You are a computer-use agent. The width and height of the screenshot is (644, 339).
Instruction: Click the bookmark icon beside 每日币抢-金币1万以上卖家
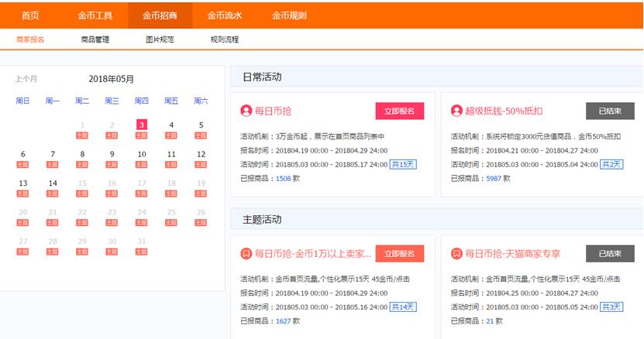[x=246, y=254]
